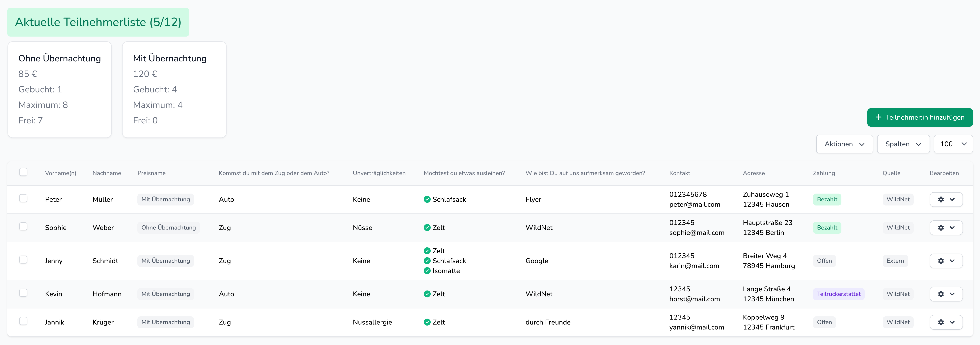The width and height of the screenshot is (980, 345).
Task: Tick the checkbox for Jenny Schmidt
Action: tap(23, 260)
